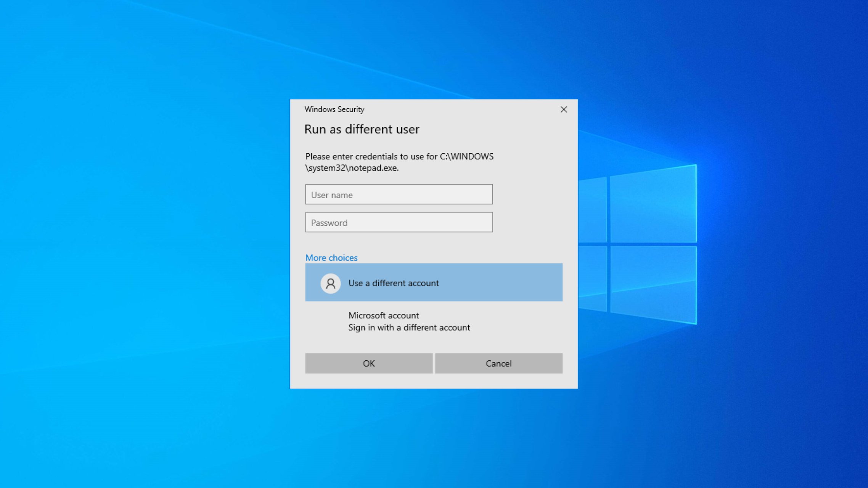This screenshot has height=488, width=868.
Task: Choose Microsoft account sign-in option
Action: pyautogui.click(x=434, y=321)
